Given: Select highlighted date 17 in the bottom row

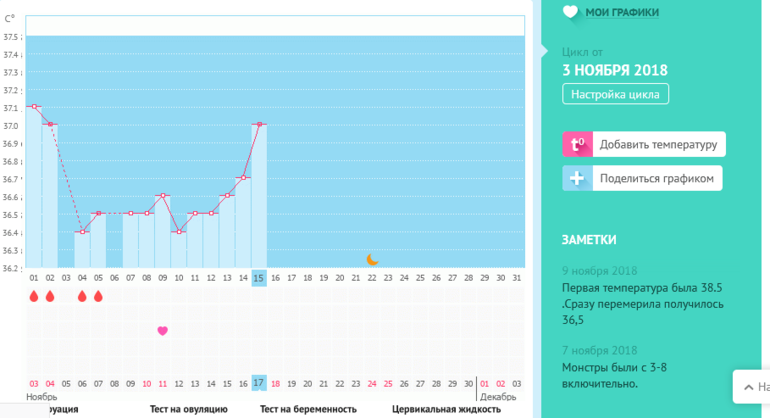Looking at the screenshot, I should pos(259,383).
